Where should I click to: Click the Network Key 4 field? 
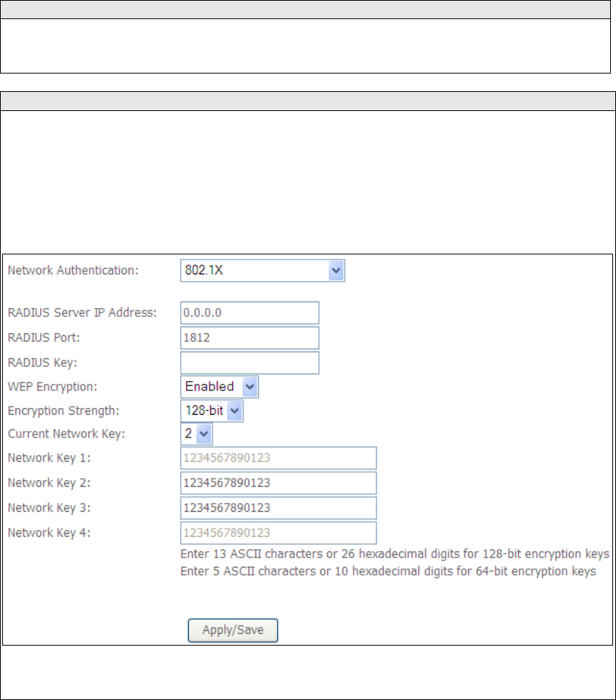pos(279,533)
